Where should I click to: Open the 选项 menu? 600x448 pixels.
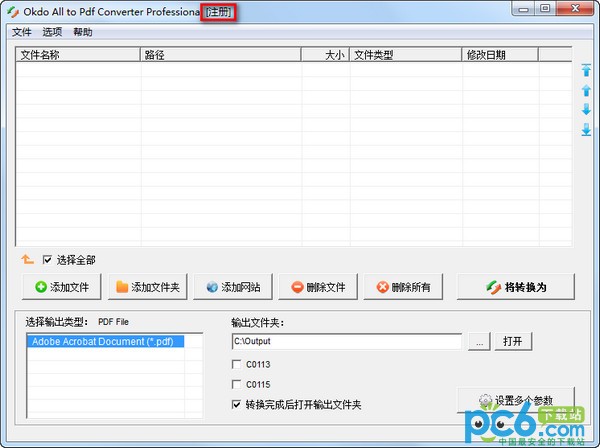click(52, 32)
